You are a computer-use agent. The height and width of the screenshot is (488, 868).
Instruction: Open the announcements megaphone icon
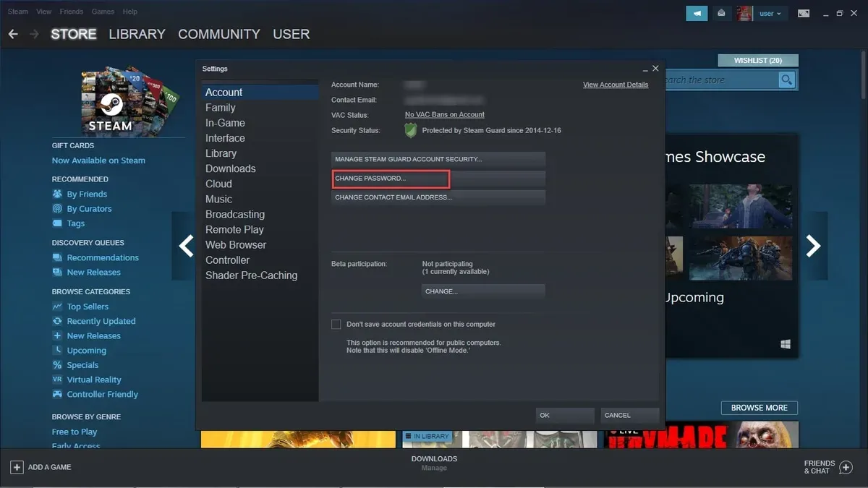click(697, 13)
